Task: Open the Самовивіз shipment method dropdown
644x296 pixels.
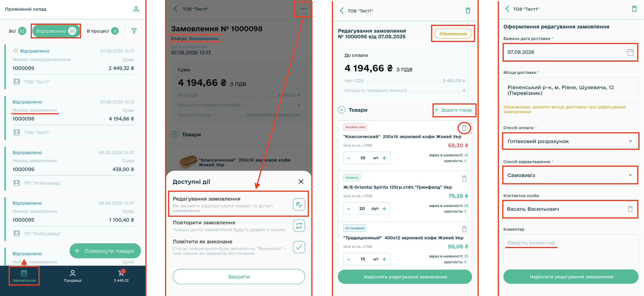Action: coord(570,175)
